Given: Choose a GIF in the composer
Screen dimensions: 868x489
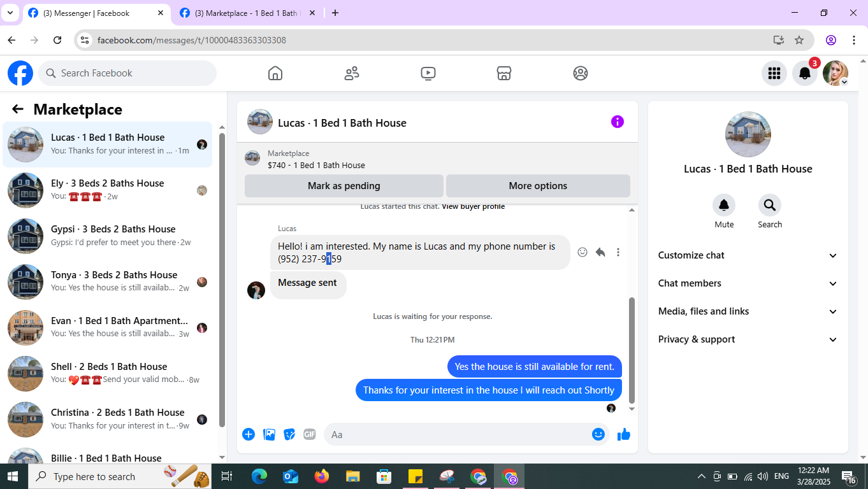Looking at the screenshot, I should click(x=310, y=434).
